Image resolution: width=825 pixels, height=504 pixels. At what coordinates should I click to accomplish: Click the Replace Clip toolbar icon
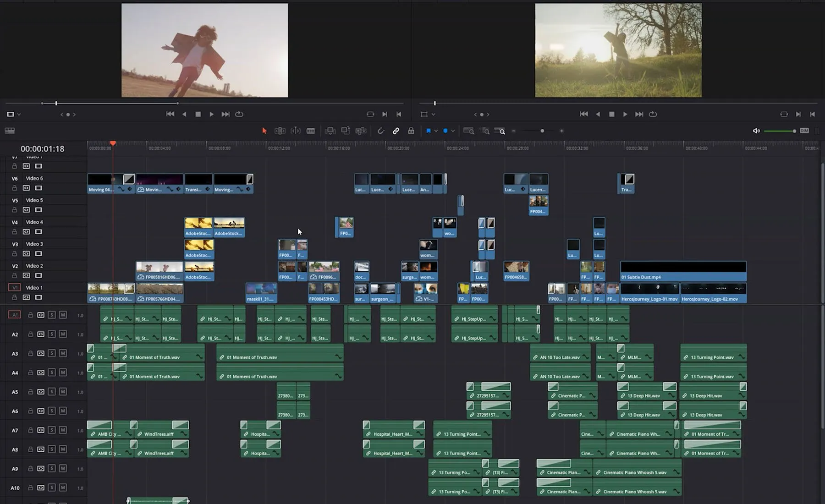point(361,131)
